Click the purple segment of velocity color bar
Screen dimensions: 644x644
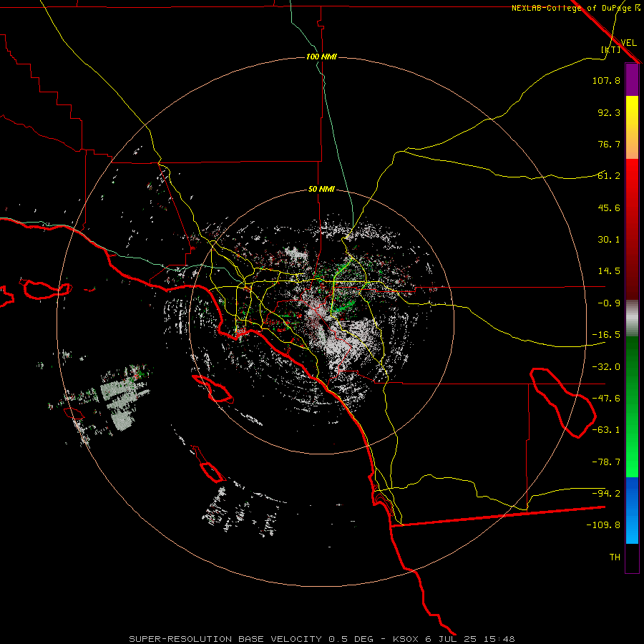(x=632, y=79)
